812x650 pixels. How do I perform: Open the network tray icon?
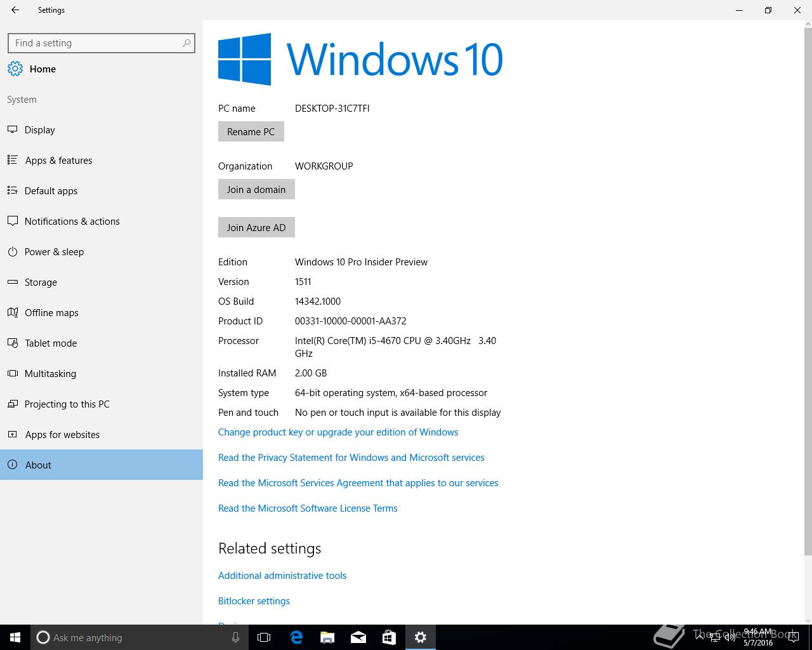tap(715, 637)
